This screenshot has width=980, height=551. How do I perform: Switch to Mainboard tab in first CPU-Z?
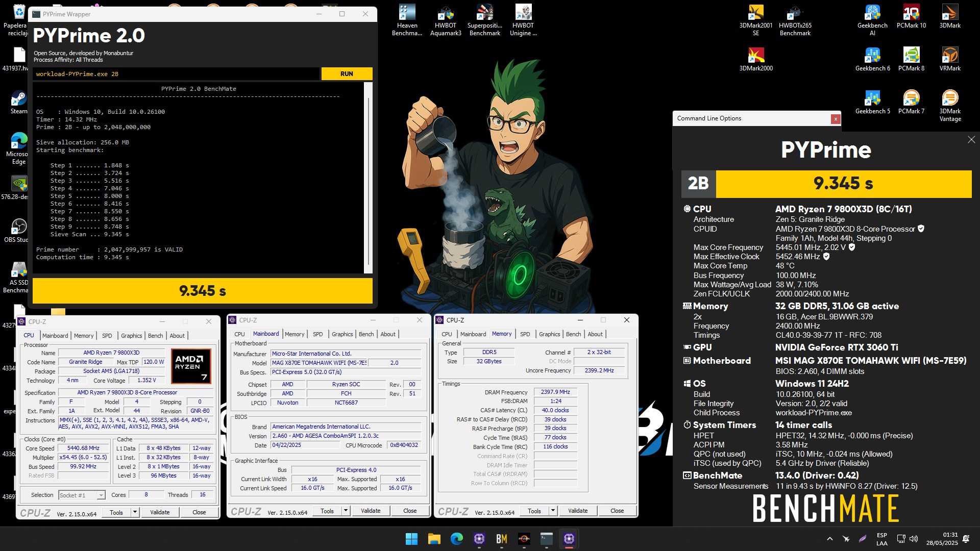[55, 336]
